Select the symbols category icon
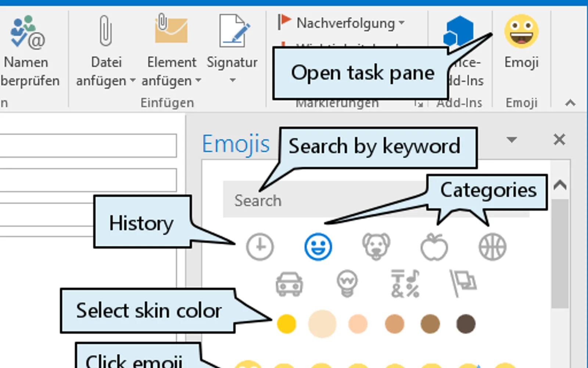 [405, 284]
